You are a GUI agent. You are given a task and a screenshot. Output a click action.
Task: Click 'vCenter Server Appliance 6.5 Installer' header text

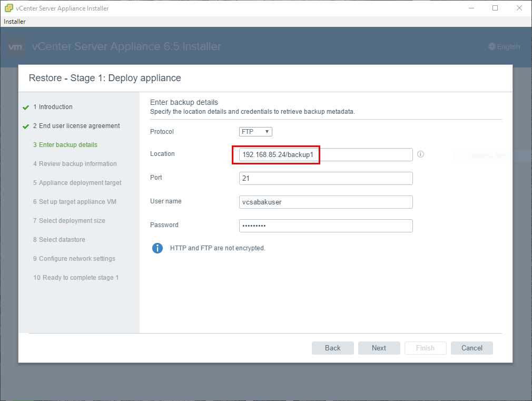(x=126, y=46)
